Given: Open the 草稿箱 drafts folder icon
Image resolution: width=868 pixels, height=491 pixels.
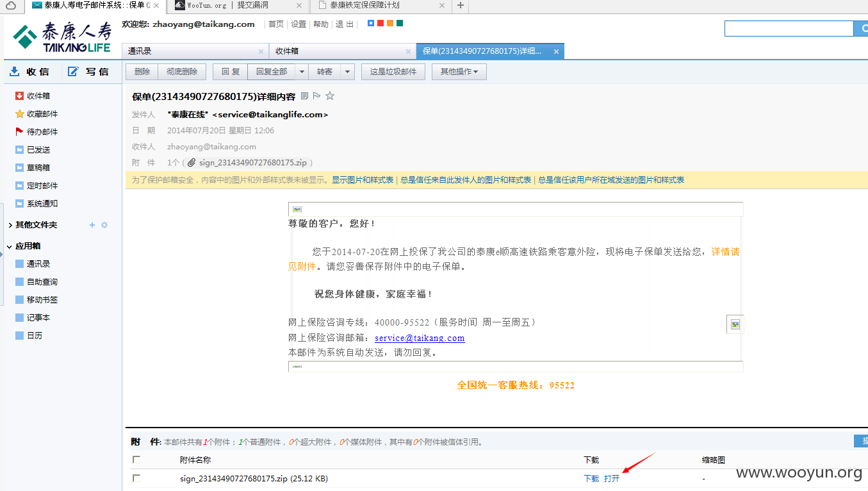Looking at the screenshot, I should pos(19,168).
